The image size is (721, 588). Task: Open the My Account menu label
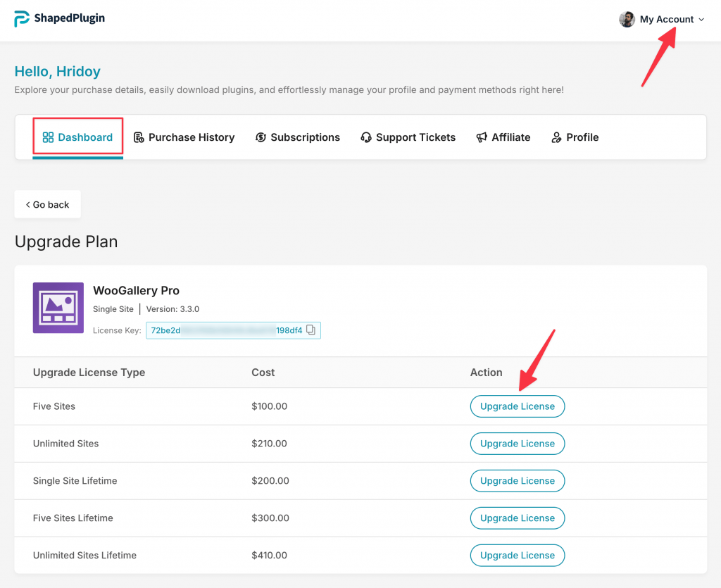667,19
